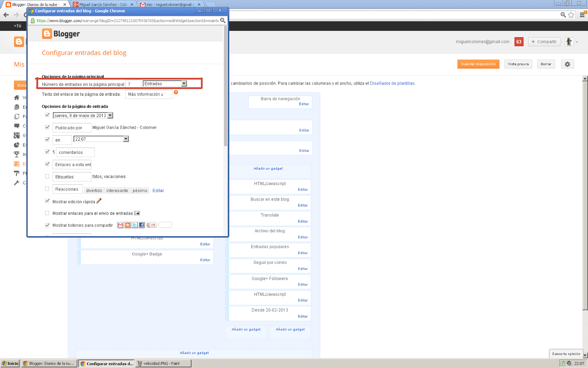Open the layout icon in Blogger sidebar
The height and width of the screenshot is (368, 588).
(x=17, y=164)
